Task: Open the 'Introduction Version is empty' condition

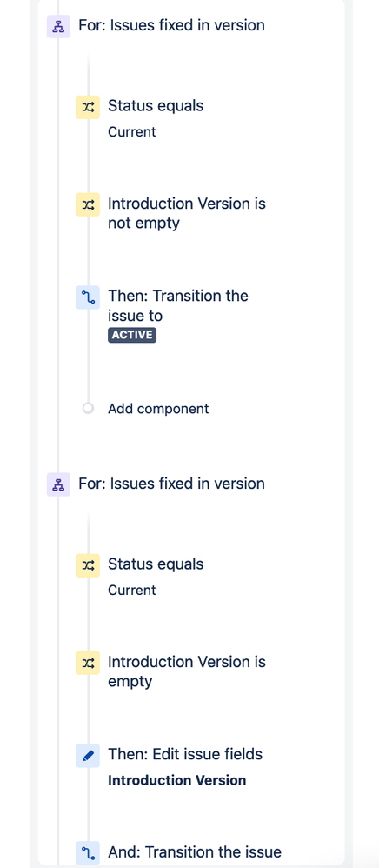Action: tap(187, 671)
